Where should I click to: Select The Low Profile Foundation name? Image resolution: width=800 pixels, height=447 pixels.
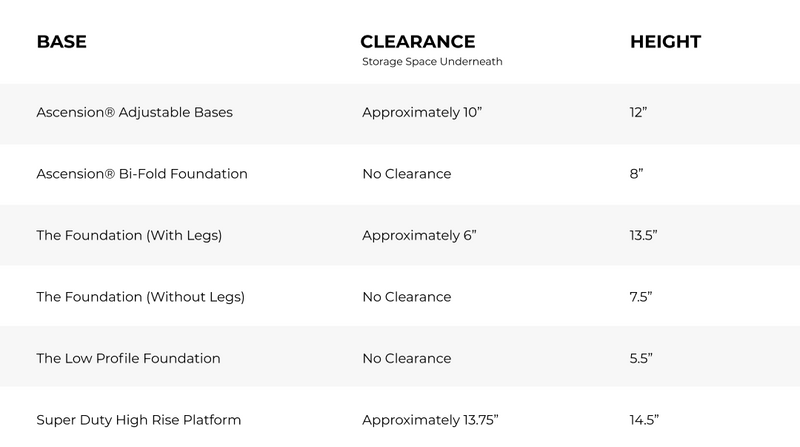[128, 358]
